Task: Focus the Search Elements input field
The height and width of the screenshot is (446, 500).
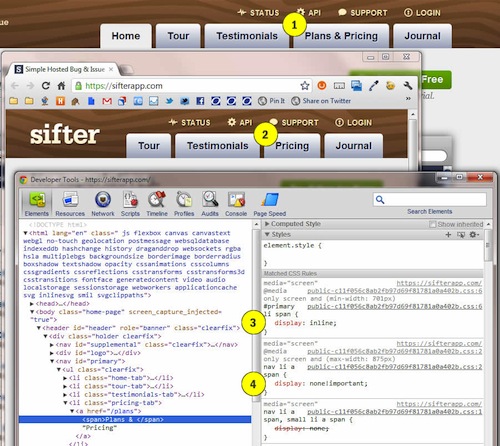Action: tap(430, 200)
